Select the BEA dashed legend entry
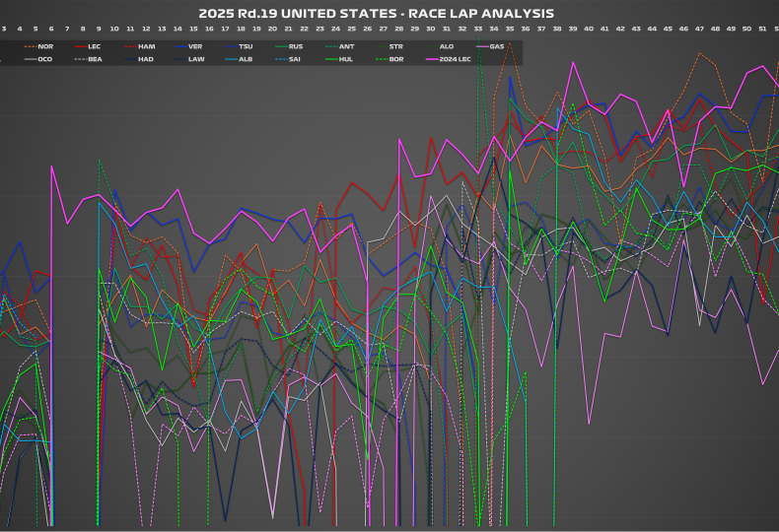Viewport: 779px width, 532px height. pos(95,59)
